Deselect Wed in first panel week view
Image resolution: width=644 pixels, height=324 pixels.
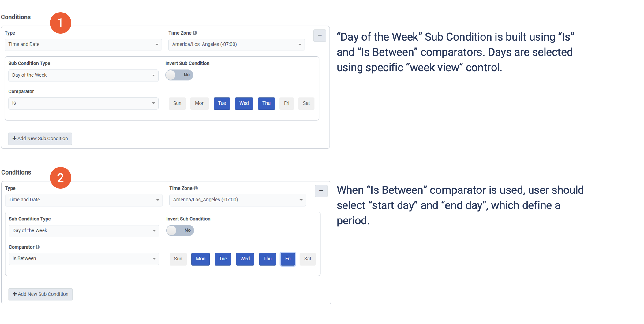coord(244,103)
